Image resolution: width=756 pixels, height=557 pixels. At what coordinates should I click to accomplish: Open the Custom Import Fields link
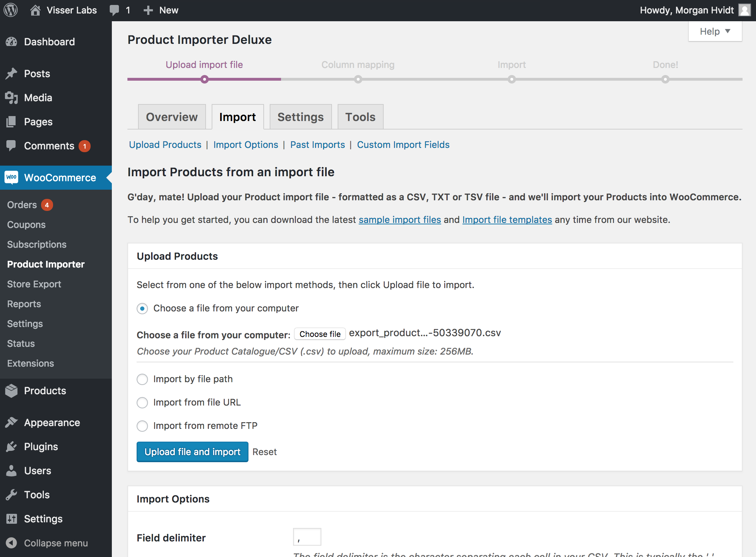[x=403, y=145]
